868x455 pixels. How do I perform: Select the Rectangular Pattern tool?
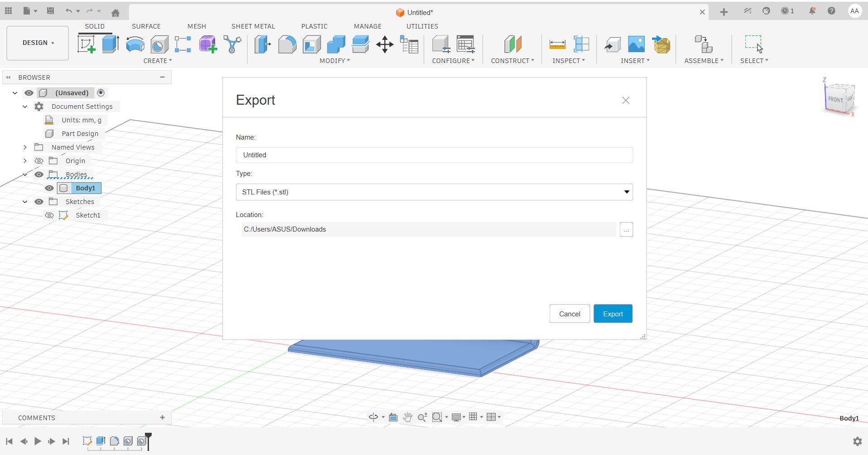click(x=183, y=44)
